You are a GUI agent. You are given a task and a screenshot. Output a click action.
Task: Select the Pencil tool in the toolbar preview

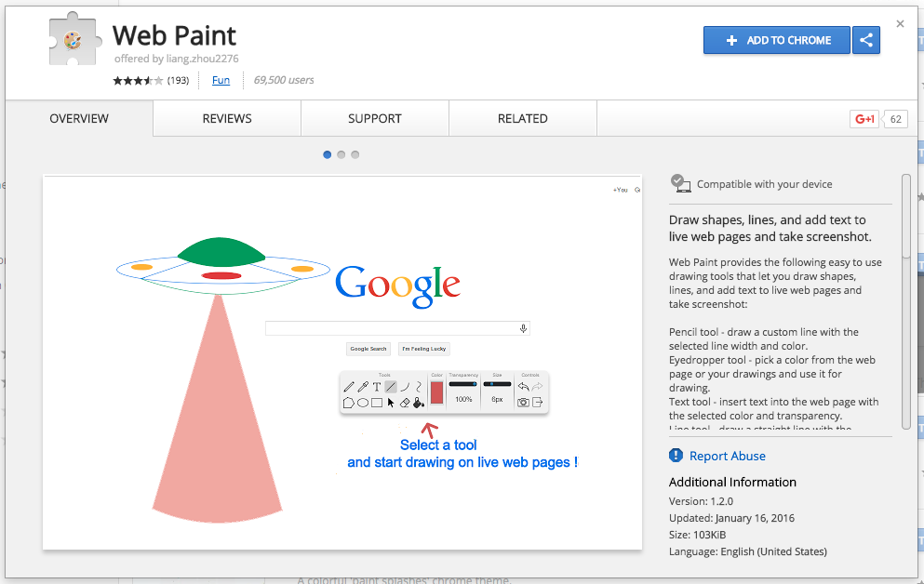tap(349, 387)
